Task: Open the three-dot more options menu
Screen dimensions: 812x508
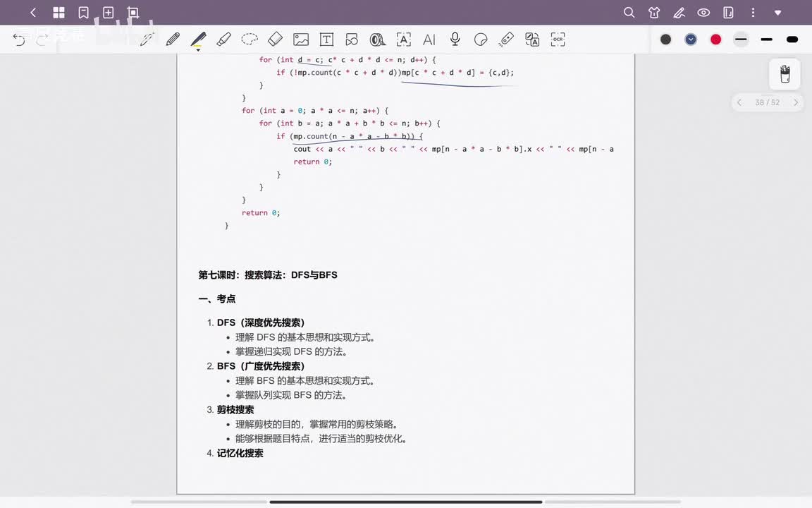Action: [753, 13]
